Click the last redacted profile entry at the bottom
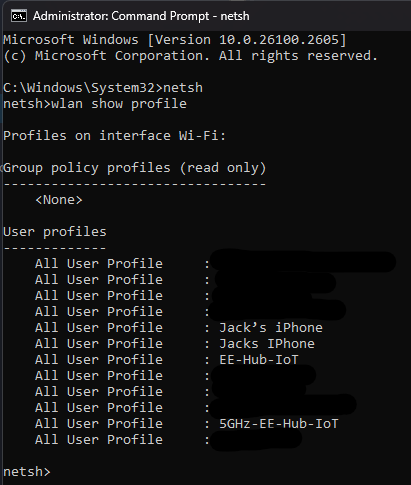Viewport: 411px width, 485px height. pos(256,440)
